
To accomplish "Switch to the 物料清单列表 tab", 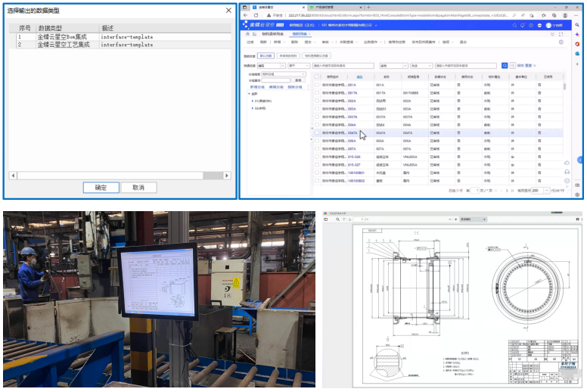I will [x=272, y=34].
